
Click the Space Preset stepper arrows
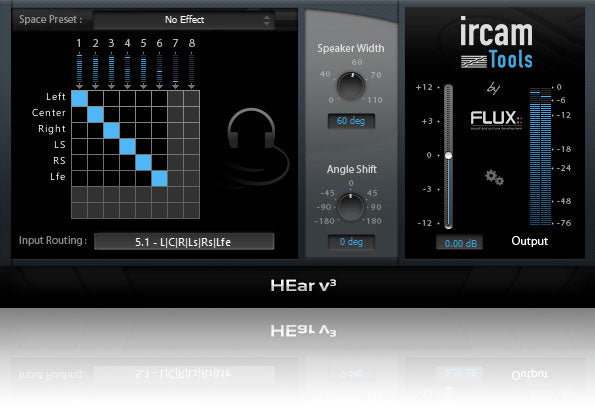point(267,20)
